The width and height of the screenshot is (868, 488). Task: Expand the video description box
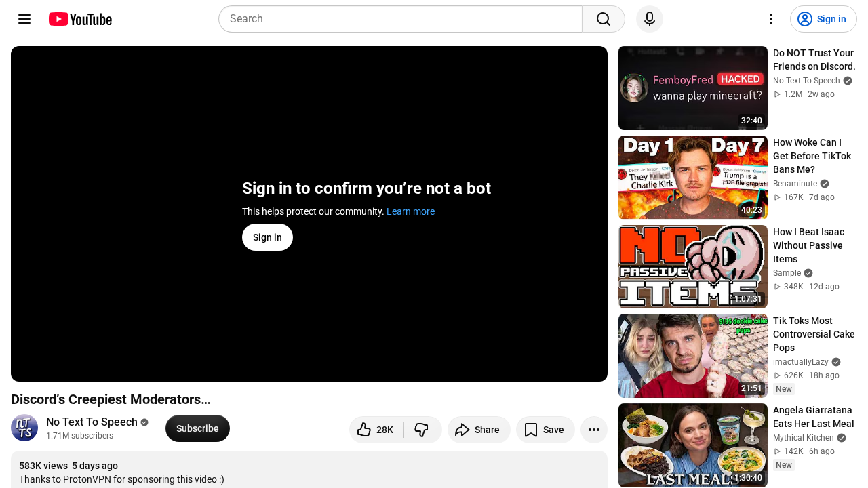pos(309,469)
